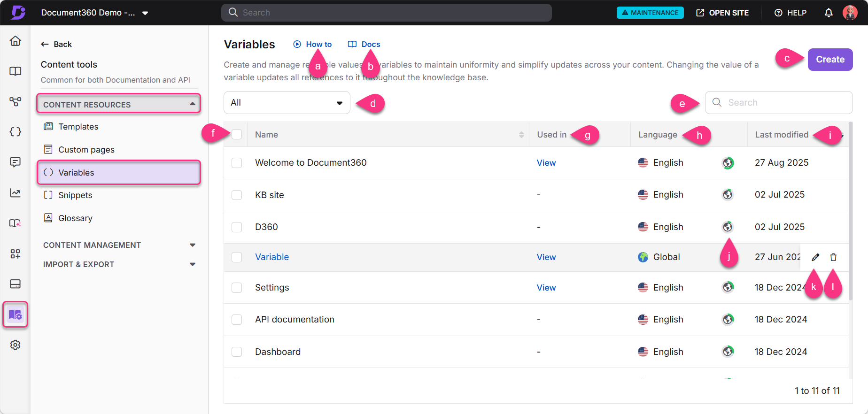Open the Document360 Demo project dropdown
The image size is (868, 414).
point(95,13)
